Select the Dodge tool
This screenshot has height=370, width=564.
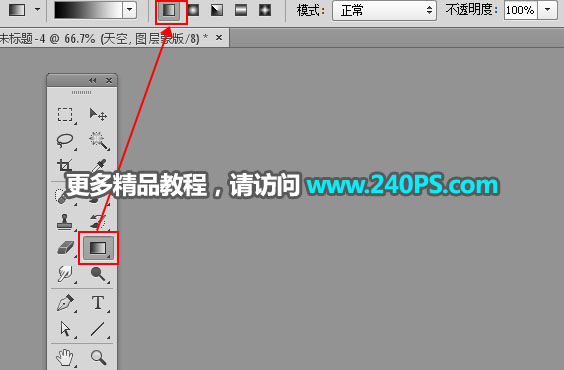(98, 274)
